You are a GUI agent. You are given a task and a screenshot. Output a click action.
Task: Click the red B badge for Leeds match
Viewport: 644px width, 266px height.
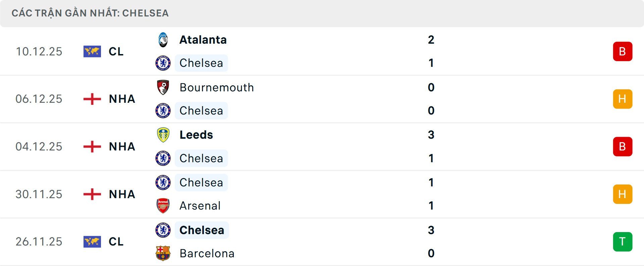tap(623, 147)
